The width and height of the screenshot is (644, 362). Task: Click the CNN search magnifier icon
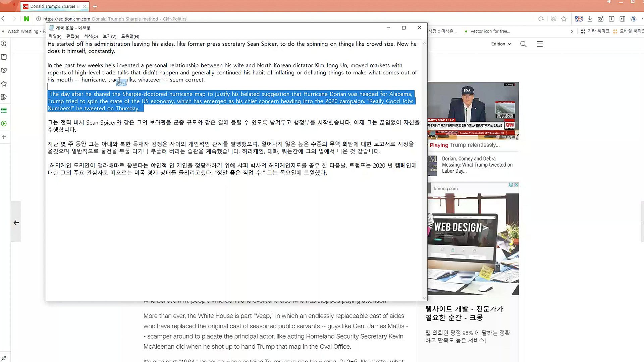tap(523, 44)
